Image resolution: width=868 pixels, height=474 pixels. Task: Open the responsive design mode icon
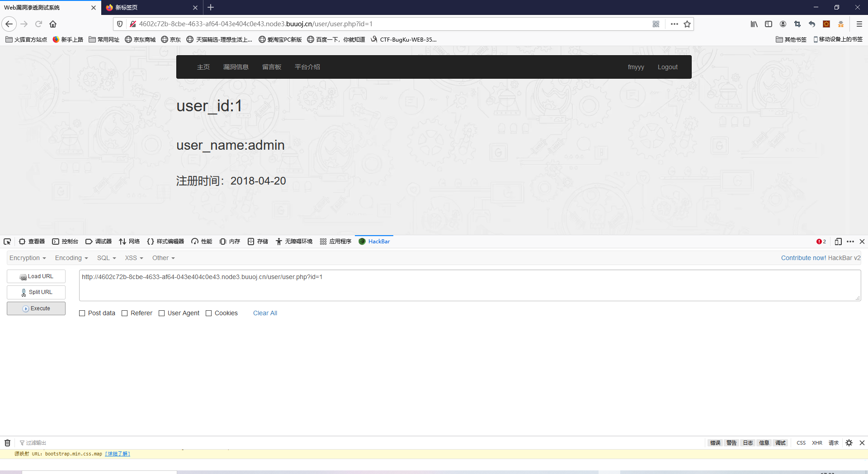(x=838, y=241)
